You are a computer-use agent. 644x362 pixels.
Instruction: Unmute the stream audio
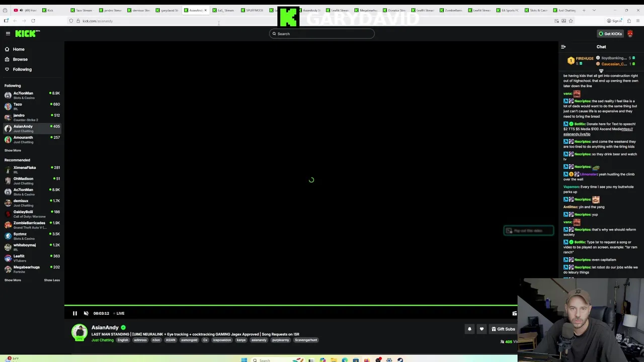click(x=86, y=313)
